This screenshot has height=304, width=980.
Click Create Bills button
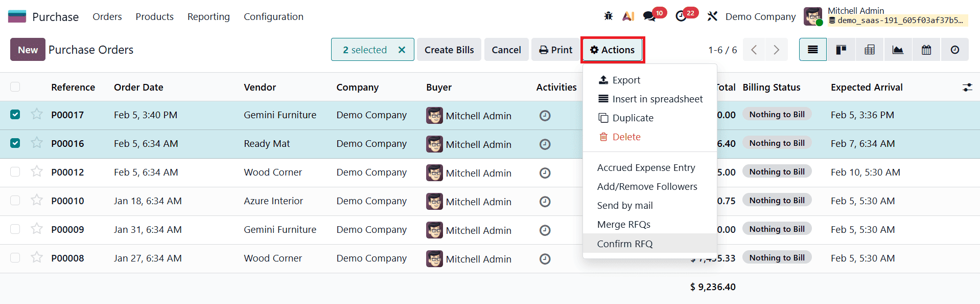click(449, 50)
